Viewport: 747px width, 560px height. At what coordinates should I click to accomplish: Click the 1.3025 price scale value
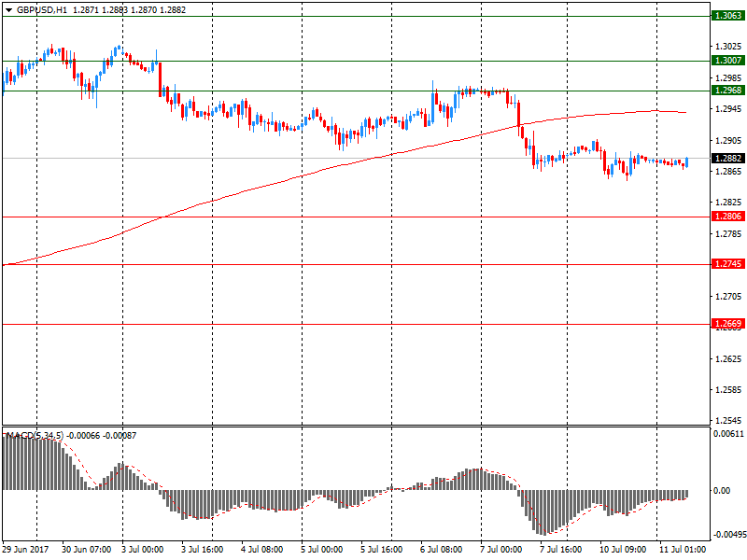pyautogui.click(x=728, y=47)
